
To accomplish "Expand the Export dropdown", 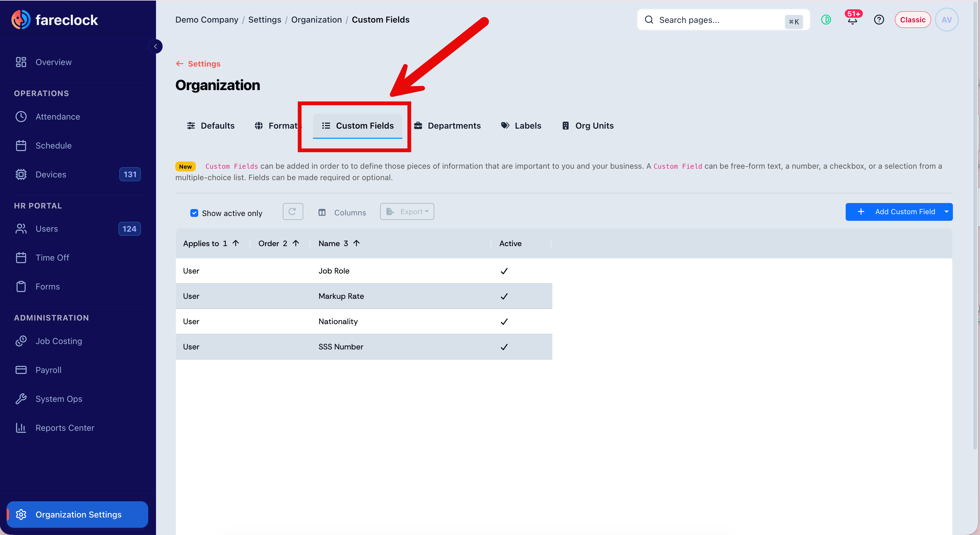I will [x=407, y=211].
